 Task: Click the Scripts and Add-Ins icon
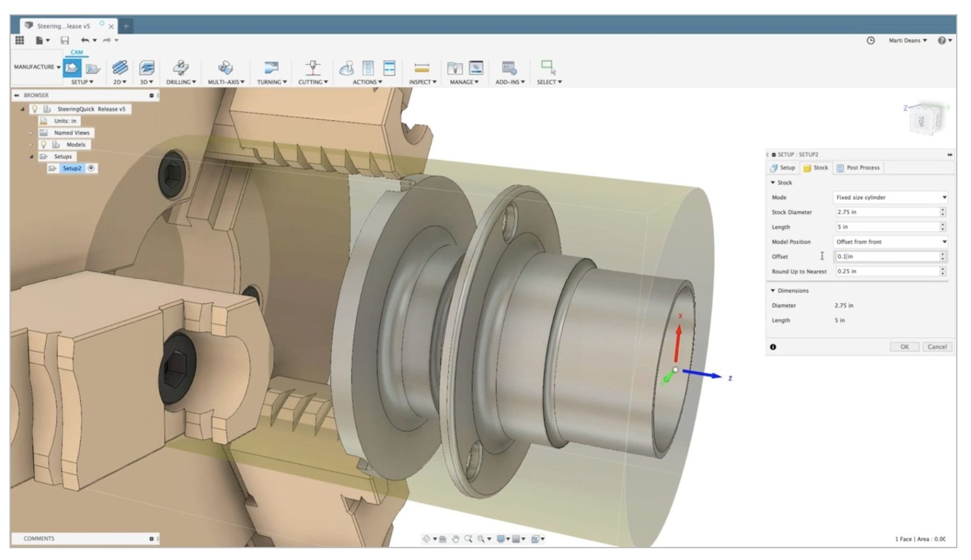(x=509, y=68)
